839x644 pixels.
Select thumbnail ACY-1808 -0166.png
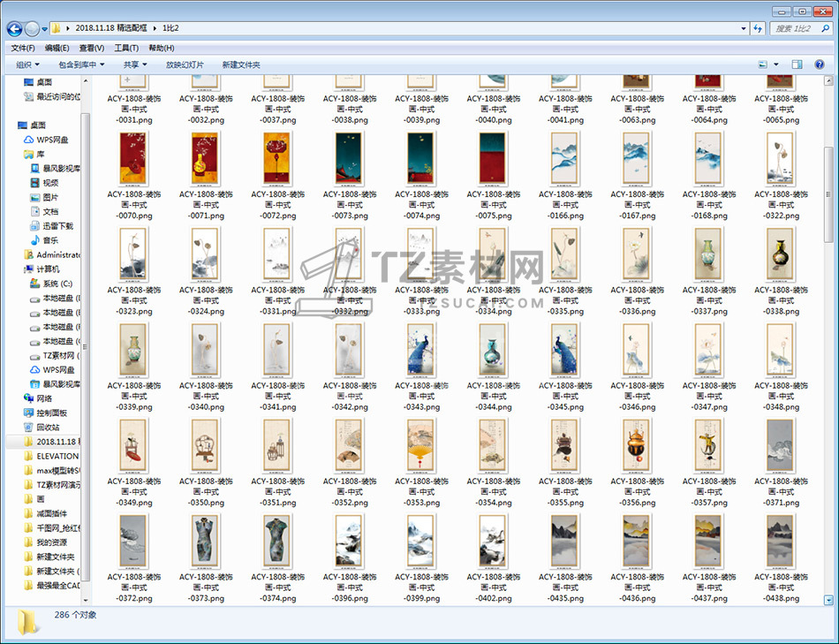565,159
